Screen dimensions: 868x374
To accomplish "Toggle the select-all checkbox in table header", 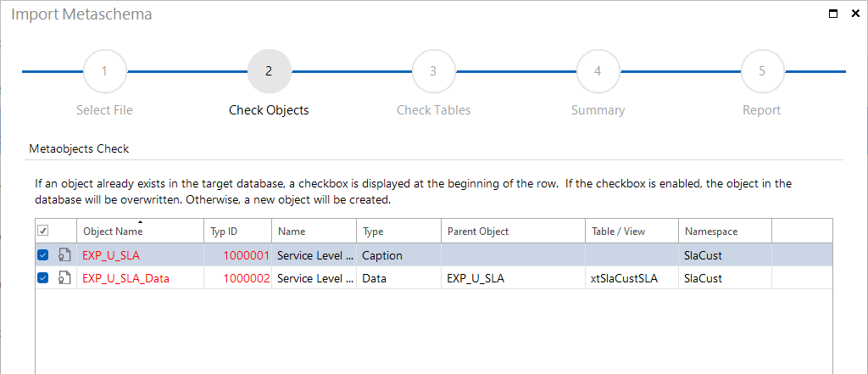I will 42,231.
